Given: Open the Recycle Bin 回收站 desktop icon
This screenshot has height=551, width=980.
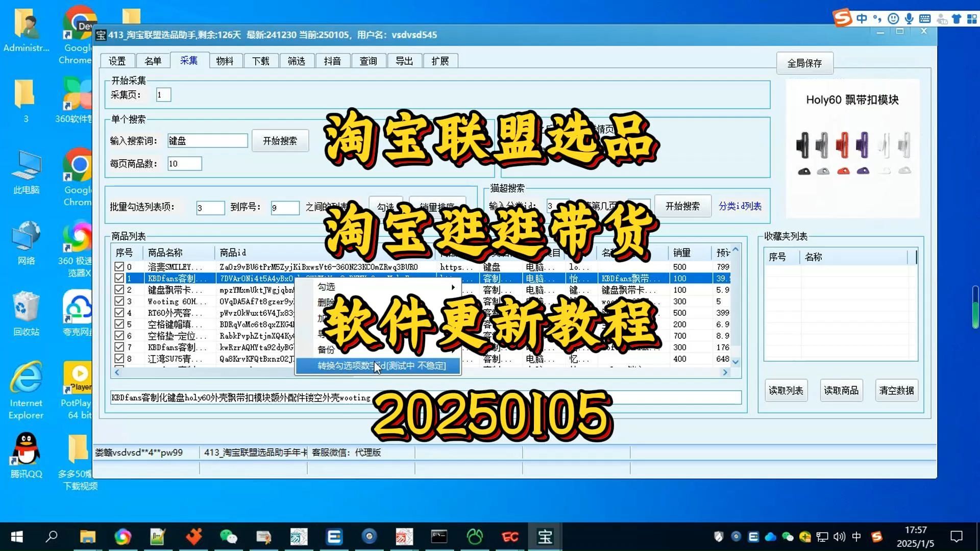Looking at the screenshot, I should pyautogui.click(x=26, y=313).
